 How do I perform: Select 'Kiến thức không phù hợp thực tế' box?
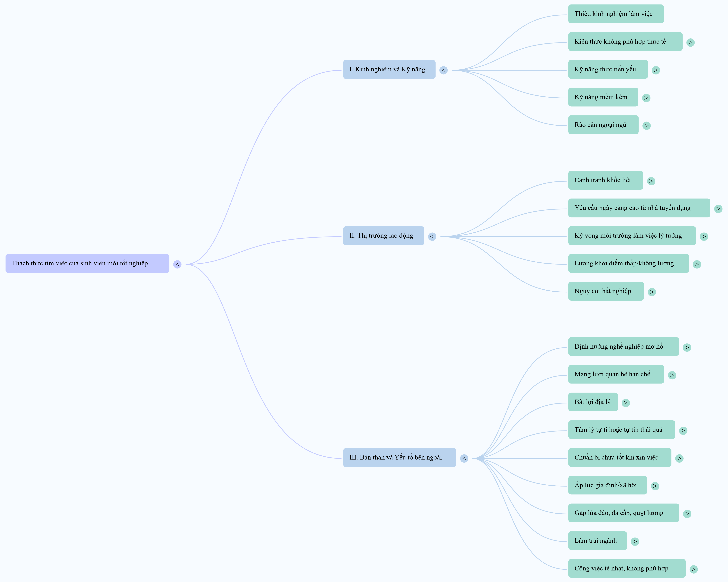[625, 42]
